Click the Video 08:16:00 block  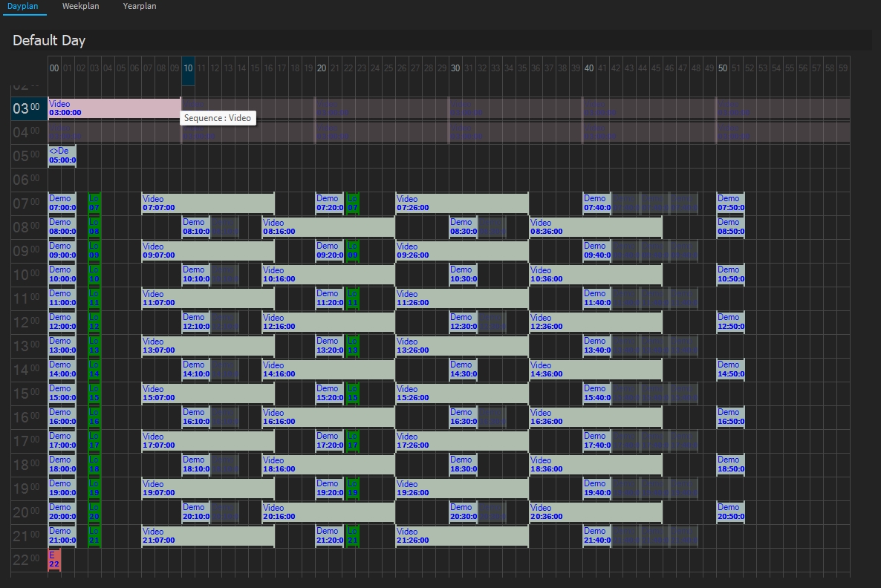click(x=328, y=227)
